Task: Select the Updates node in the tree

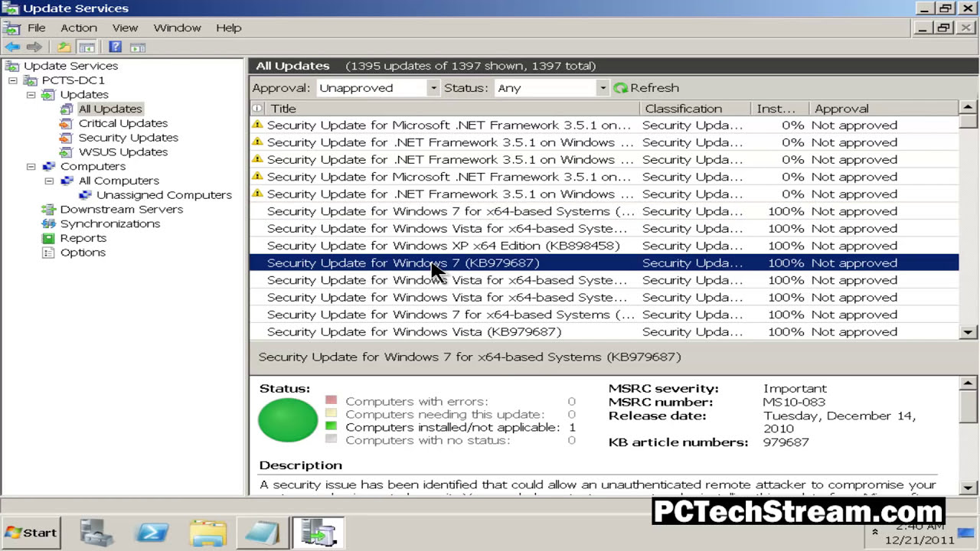Action: (84, 95)
